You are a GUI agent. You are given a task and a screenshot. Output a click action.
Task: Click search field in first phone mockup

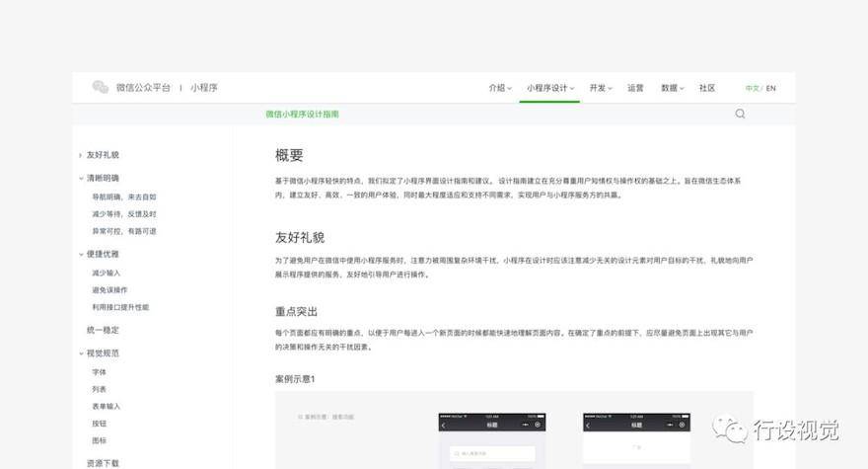(492, 453)
